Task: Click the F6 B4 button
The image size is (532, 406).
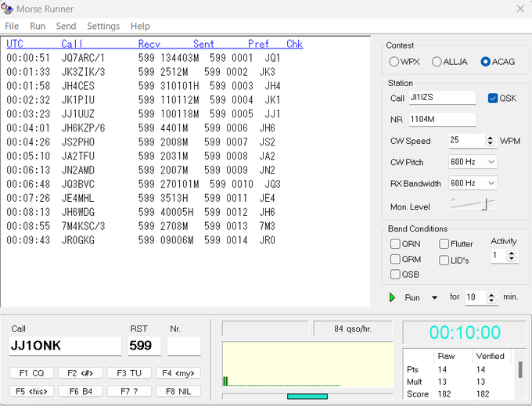Action: [81, 391]
